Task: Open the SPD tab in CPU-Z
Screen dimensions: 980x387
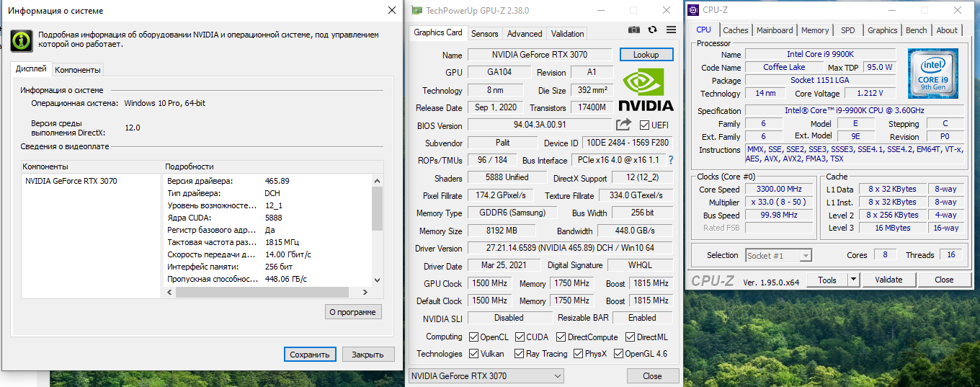Action: [848, 30]
